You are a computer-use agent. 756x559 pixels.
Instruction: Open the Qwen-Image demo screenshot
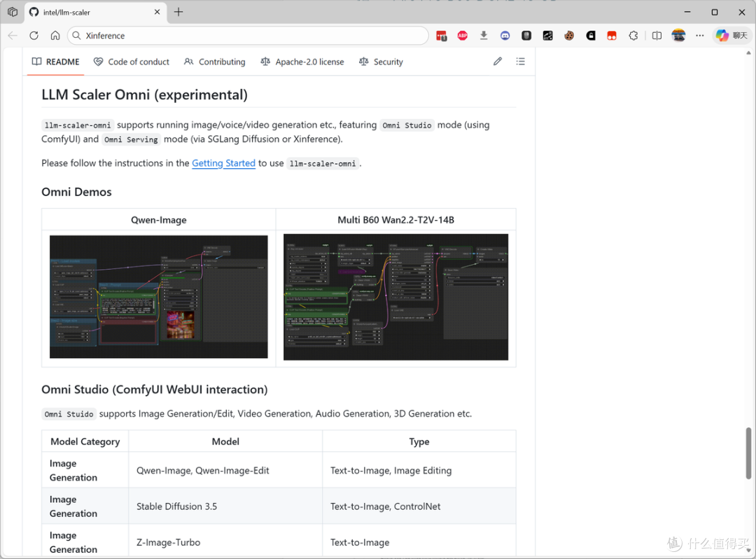159,296
